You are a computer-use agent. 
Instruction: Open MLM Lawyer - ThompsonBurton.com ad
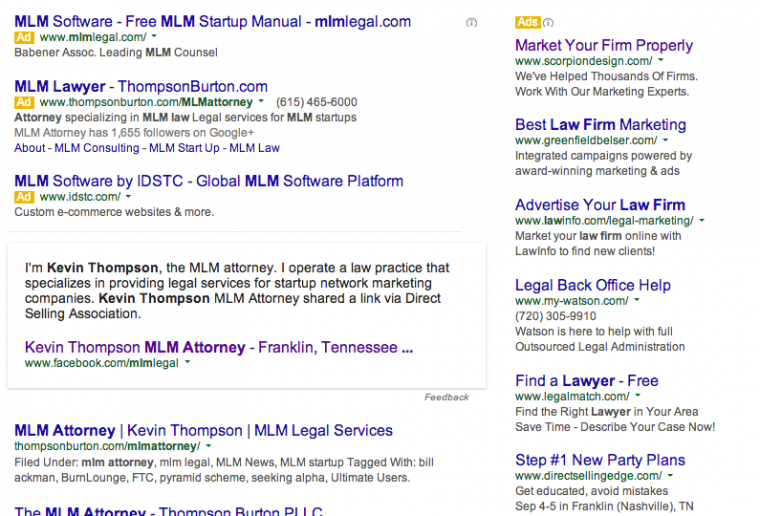click(141, 86)
